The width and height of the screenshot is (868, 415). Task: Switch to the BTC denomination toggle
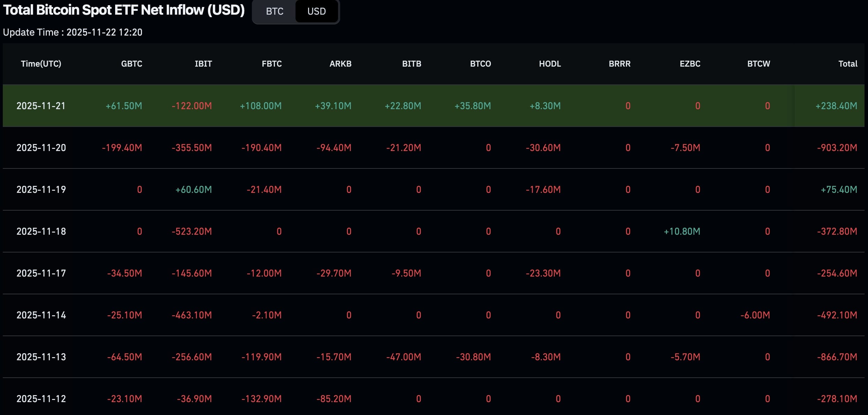point(275,12)
